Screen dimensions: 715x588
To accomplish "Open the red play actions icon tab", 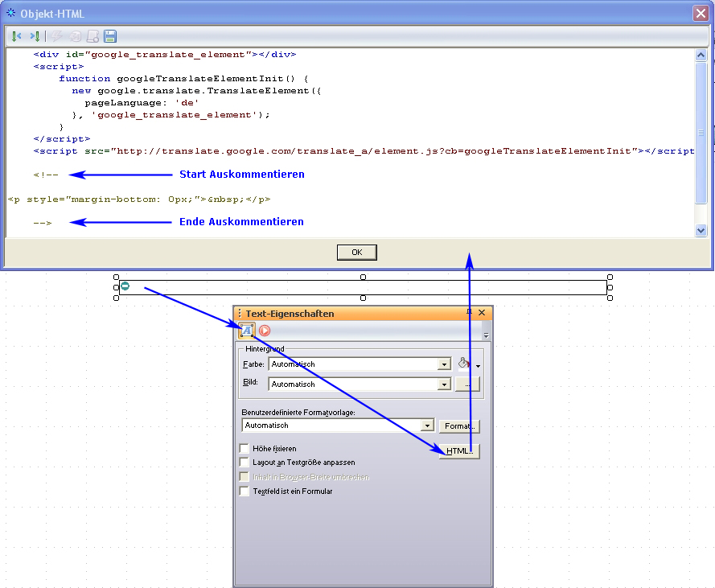I will 264,330.
